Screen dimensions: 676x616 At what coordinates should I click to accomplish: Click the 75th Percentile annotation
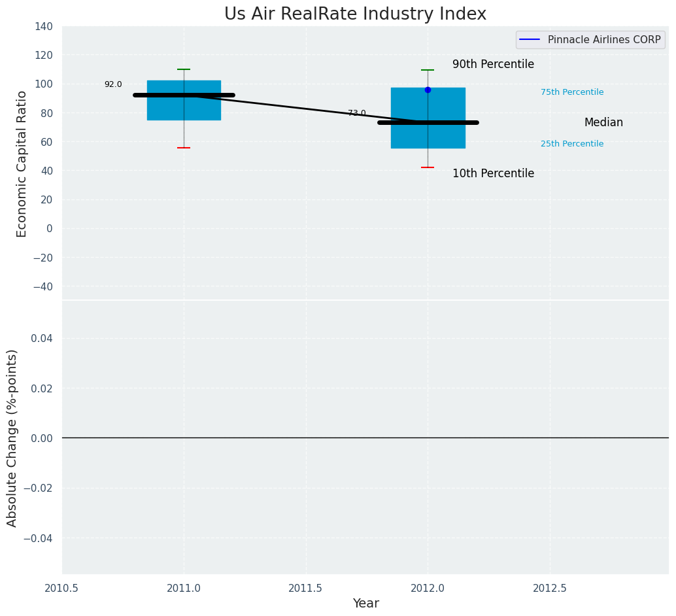pos(572,92)
